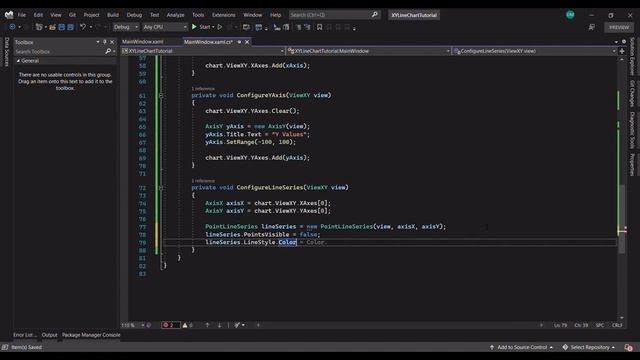Open the Any CPU platform dropdown
Image resolution: width=640 pixels, height=360 pixels.
click(x=165, y=27)
